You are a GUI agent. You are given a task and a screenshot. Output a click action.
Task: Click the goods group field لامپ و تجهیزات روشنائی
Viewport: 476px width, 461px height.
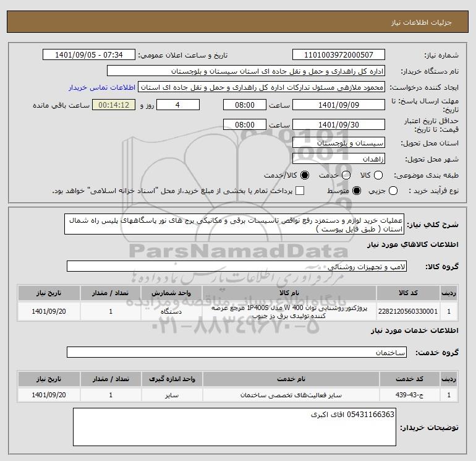click(237, 267)
